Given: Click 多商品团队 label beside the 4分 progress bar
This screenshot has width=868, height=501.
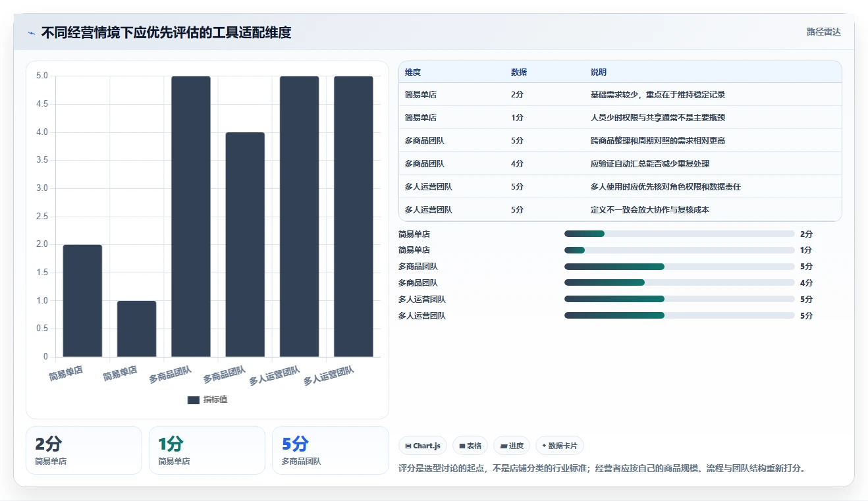Looking at the screenshot, I should tap(418, 283).
